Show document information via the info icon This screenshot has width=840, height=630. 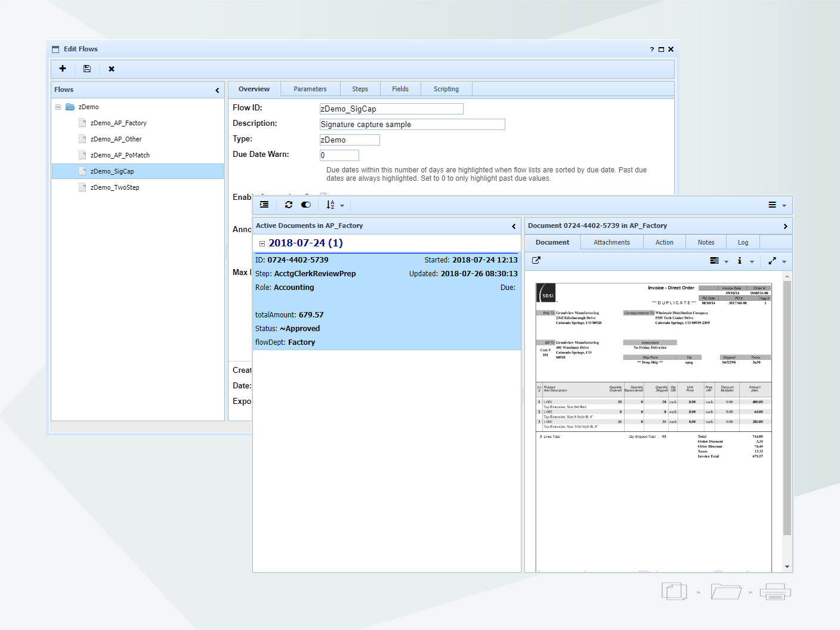tap(739, 261)
